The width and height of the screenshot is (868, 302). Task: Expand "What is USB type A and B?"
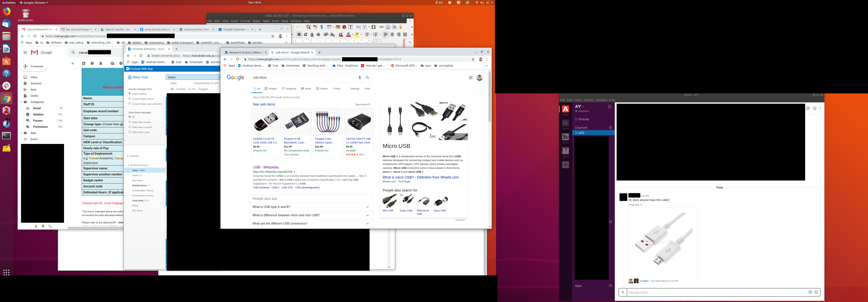click(367, 207)
